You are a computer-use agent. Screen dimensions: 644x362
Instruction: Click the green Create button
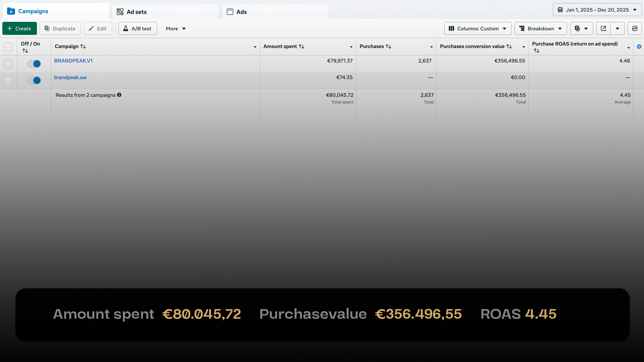coord(19,28)
